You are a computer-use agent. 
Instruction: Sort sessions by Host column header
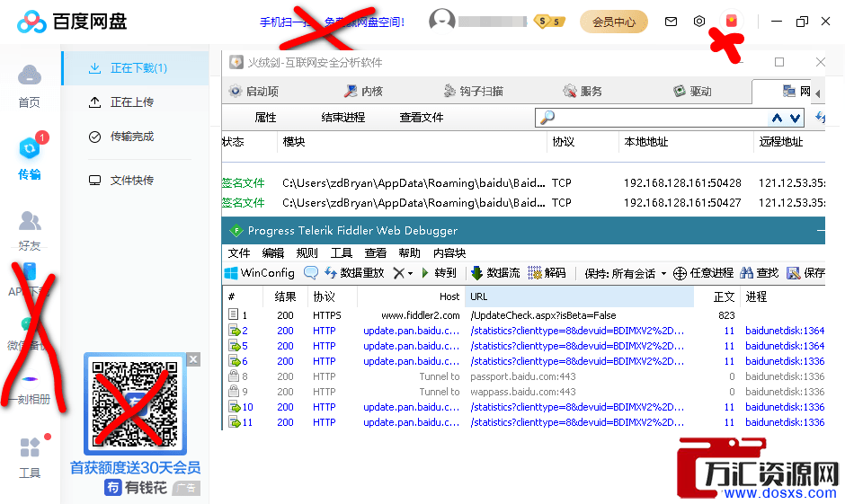point(411,296)
